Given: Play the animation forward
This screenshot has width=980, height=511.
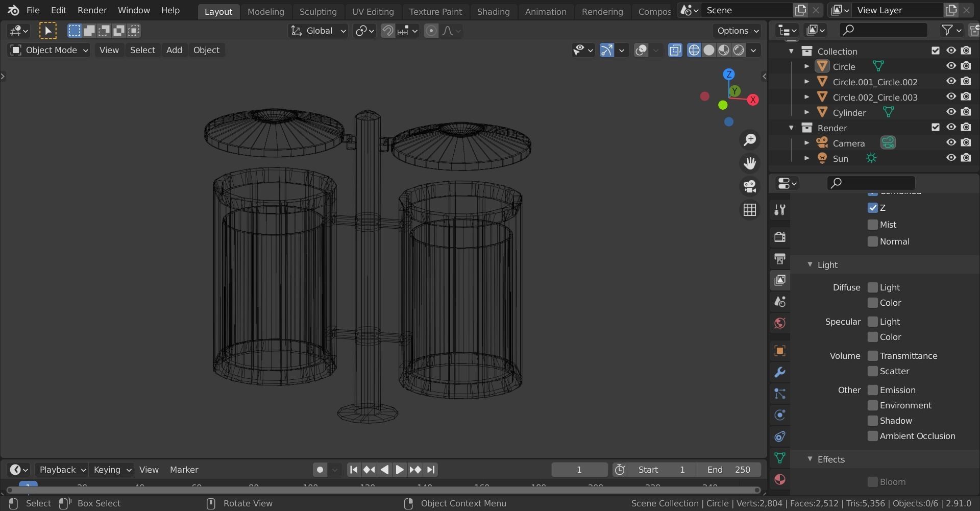Looking at the screenshot, I should [x=400, y=470].
